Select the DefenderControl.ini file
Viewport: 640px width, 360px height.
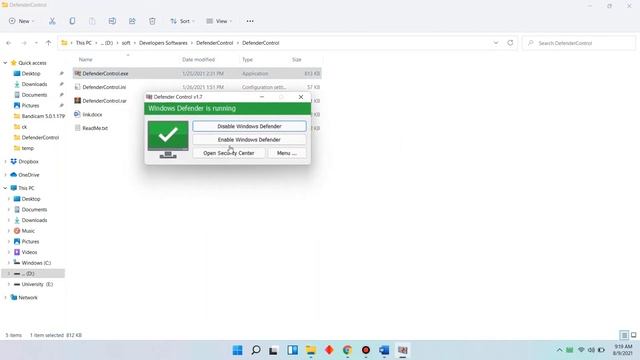click(104, 87)
